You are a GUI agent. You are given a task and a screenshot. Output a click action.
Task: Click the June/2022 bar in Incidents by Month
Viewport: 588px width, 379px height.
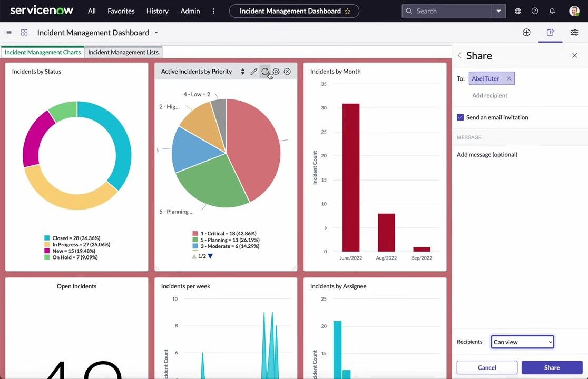point(350,177)
